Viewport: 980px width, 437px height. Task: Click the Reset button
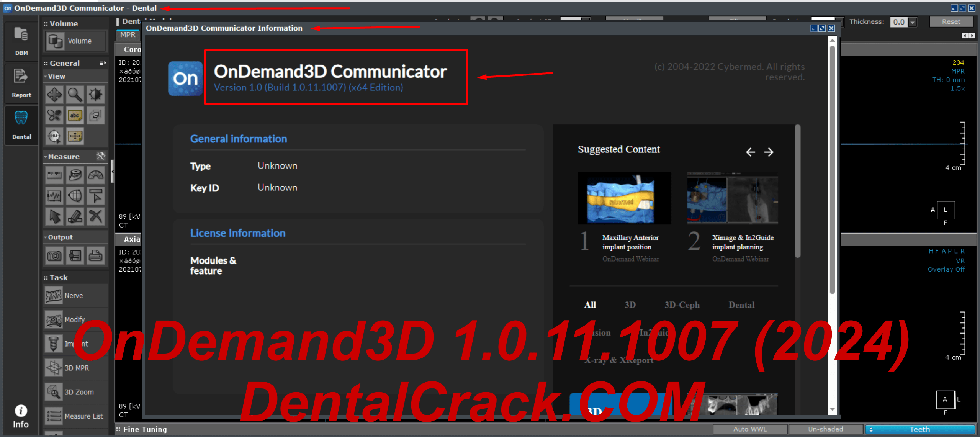(x=951, y=22)
